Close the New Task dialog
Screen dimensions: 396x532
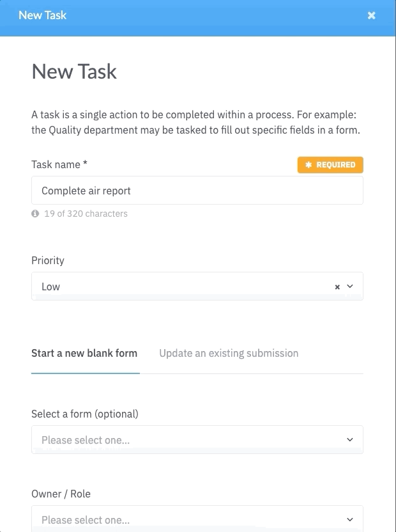(x=371, y=15)
